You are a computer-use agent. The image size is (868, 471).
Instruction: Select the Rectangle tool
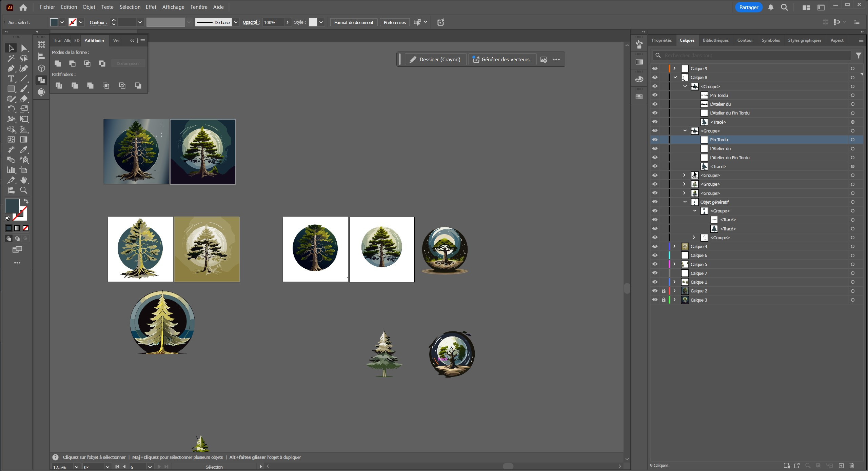[x=11, y=89]
